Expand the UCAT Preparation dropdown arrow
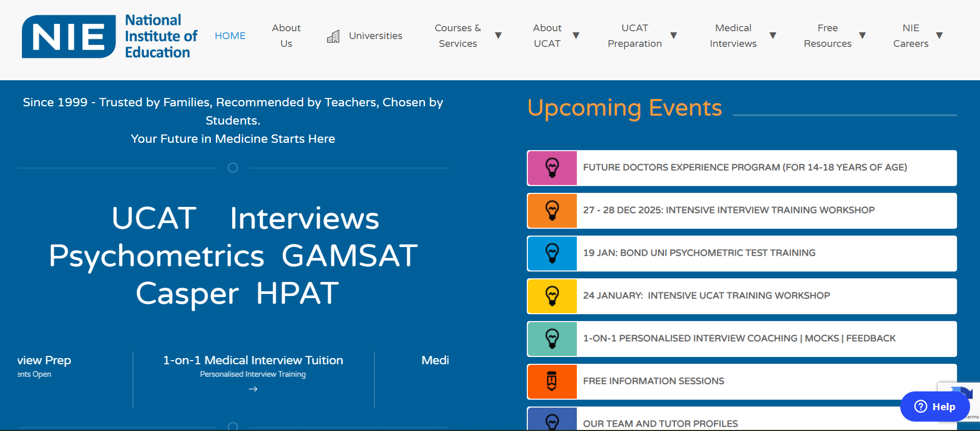Viewport: 980px width, 431px height. coord(673,35)
